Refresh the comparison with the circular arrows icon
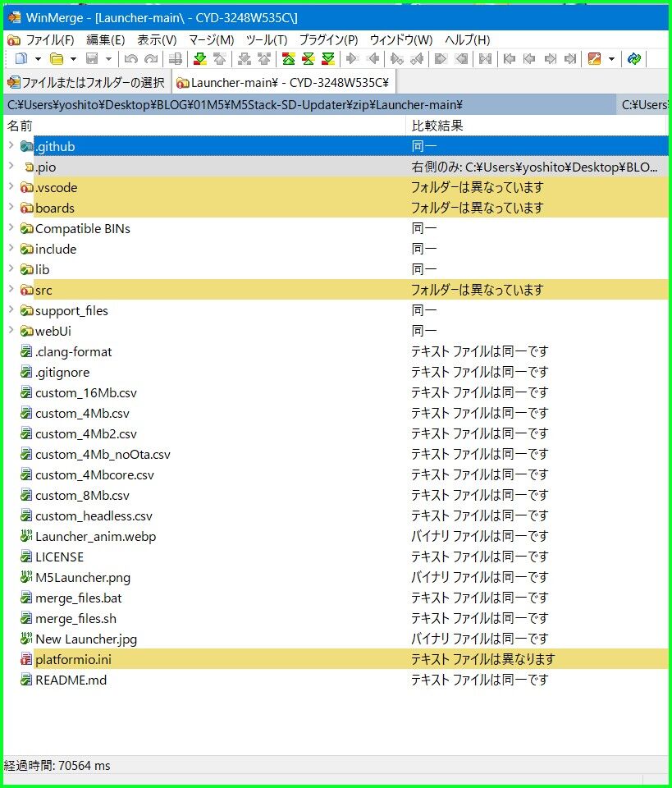Image resolution: width=672 pixels, height=788 pixels. (x=634, y=58)
